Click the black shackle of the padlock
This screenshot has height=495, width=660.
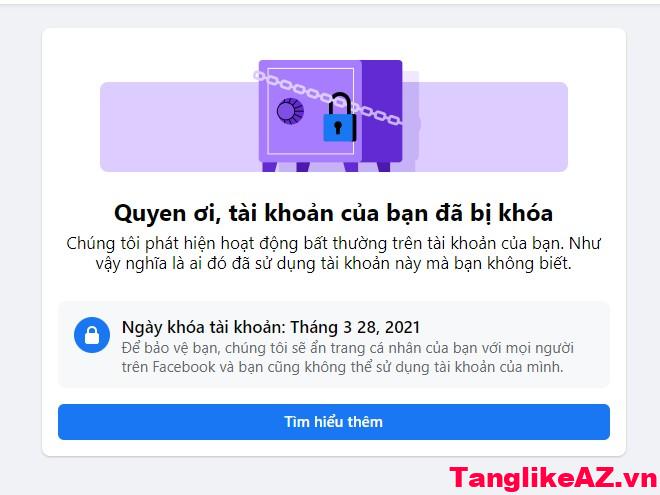tap(341, 104)
